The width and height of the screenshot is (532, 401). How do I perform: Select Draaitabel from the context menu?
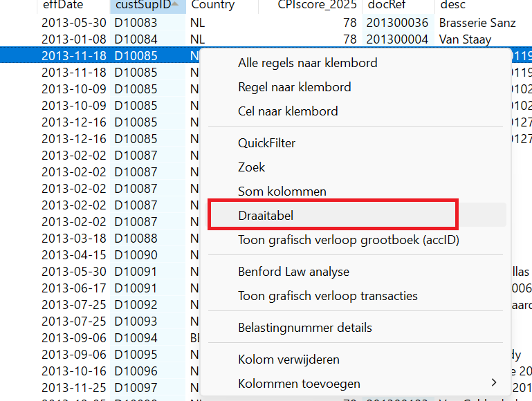[x=266, y=216]
